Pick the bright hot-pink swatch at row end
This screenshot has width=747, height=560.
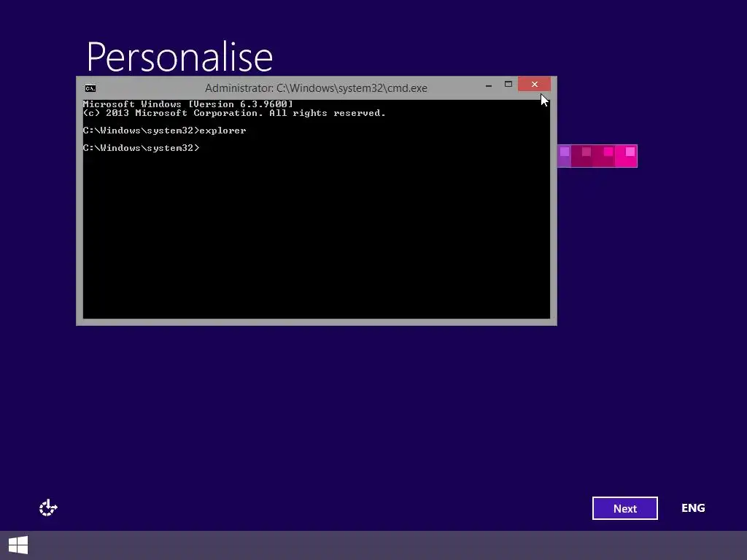(x=626, y=156)
